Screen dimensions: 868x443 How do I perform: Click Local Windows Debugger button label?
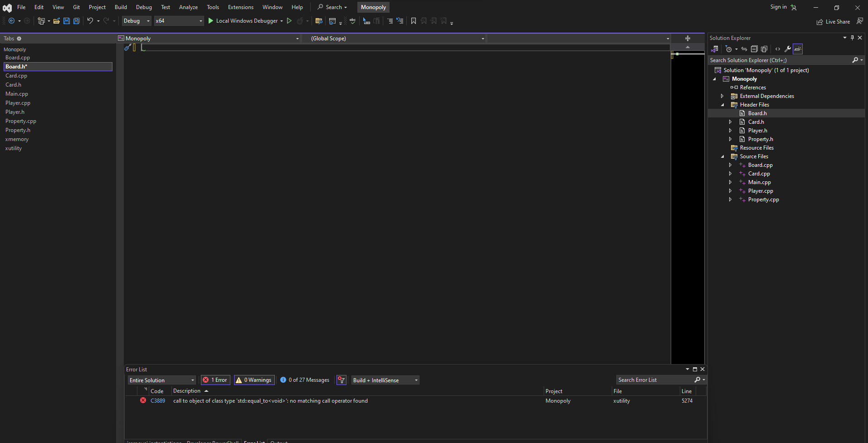pos(247,21)
